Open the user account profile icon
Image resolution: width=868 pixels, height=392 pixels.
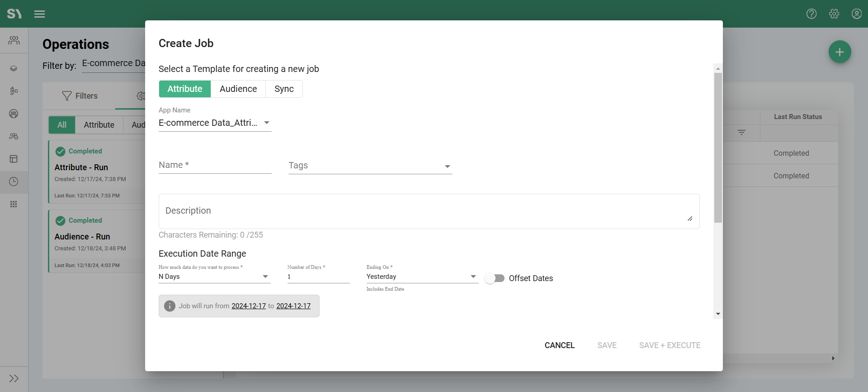click(856, 14)
